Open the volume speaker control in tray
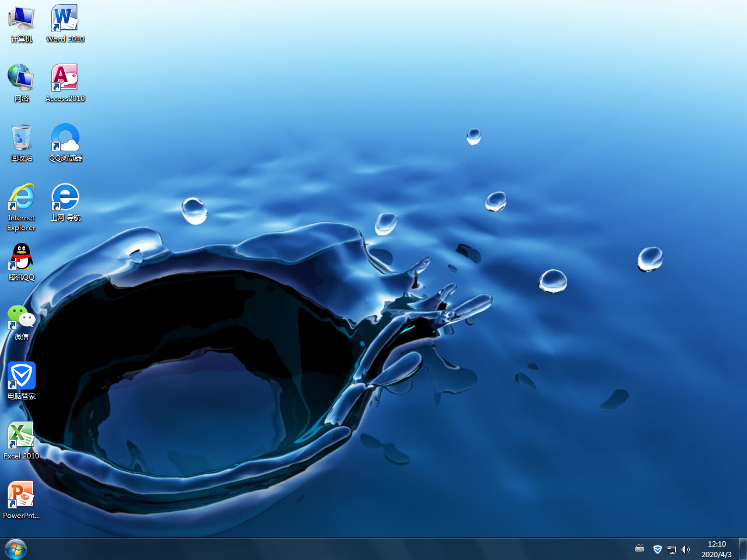 tap(686, 549)
